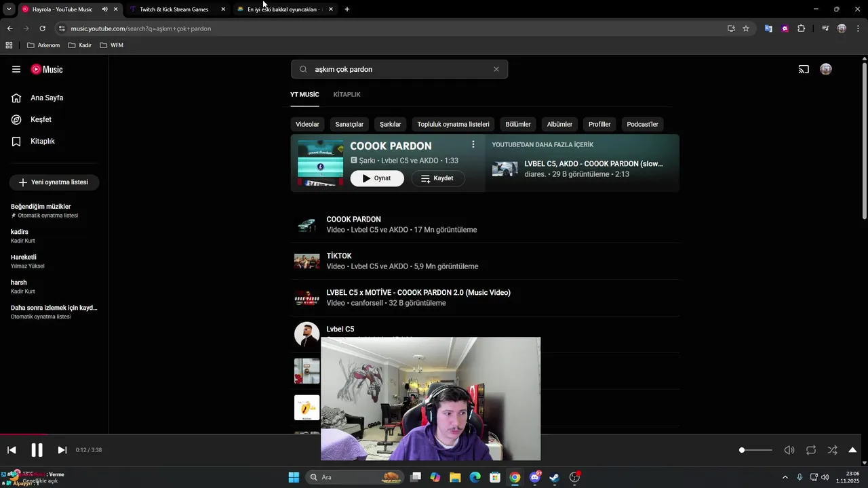The height and width of the screenshot is (488, 868).
Task: Open Chrome media controls music-note icon
Action: coord(825,28)
